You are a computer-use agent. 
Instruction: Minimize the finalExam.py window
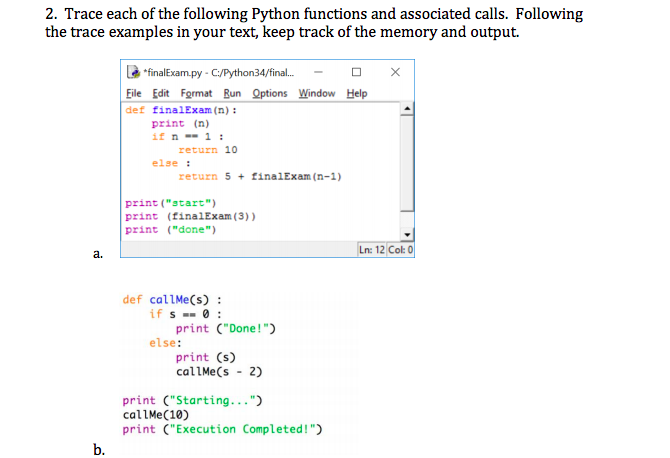318,72
